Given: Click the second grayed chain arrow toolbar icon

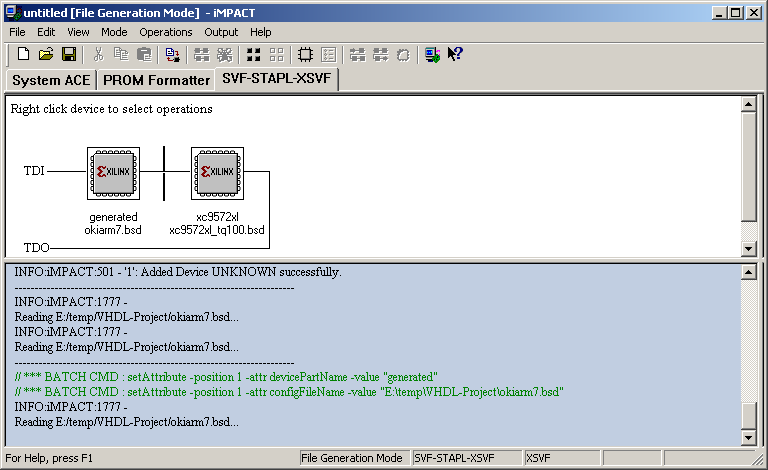Looking at the screenshot, I should 381,54.
